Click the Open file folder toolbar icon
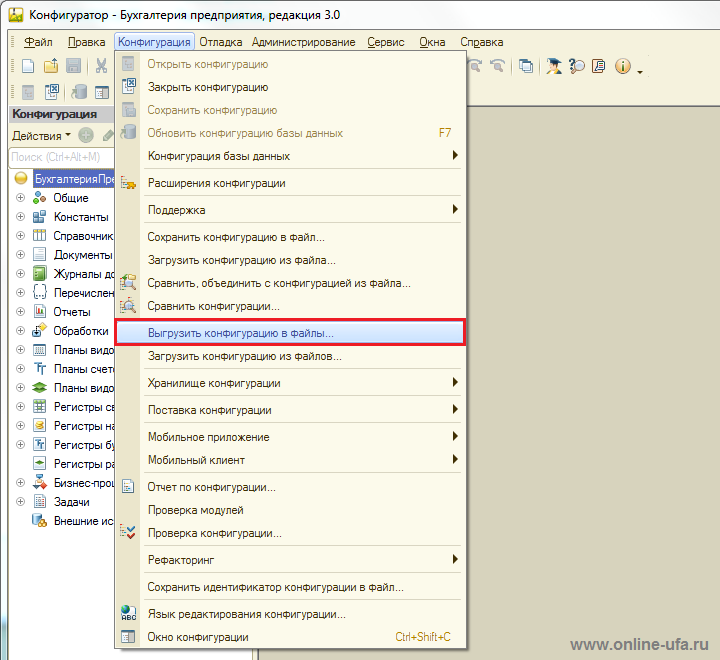 51,66
